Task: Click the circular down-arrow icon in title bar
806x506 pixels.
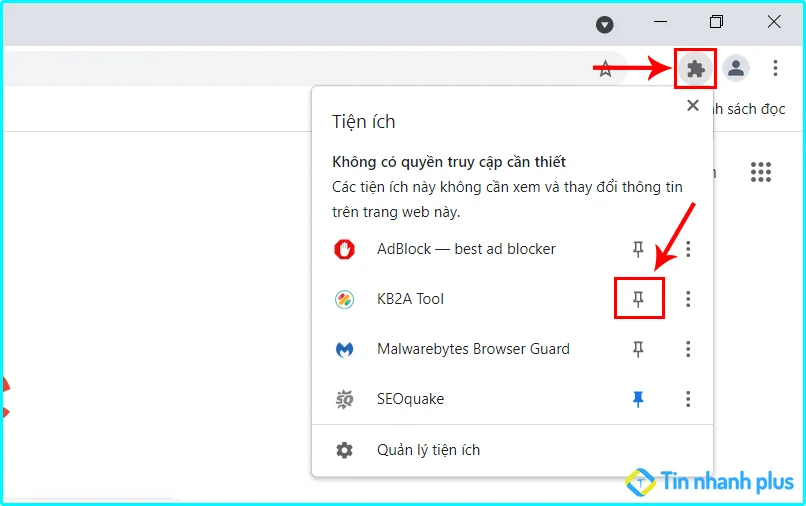Action: pyautogui.click(x=604, y=24)
